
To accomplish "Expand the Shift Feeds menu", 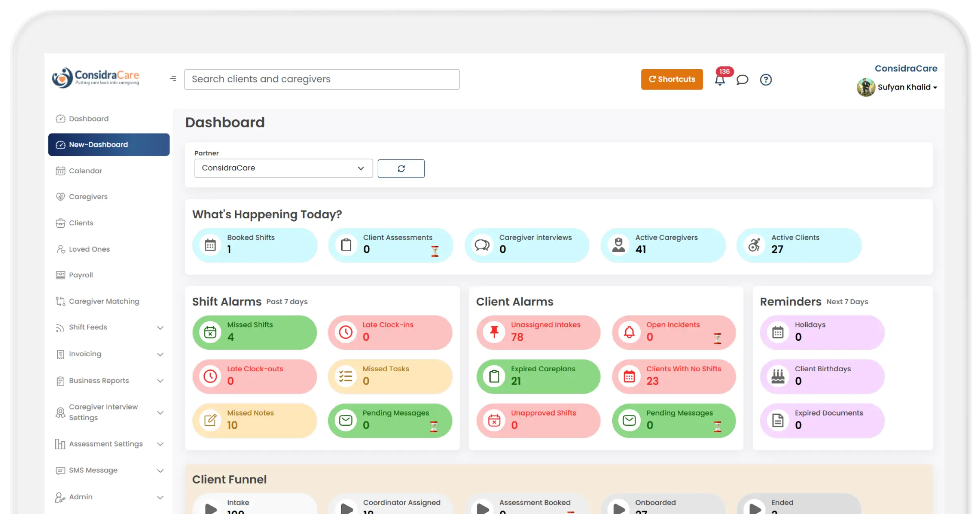I will [160, 327].
